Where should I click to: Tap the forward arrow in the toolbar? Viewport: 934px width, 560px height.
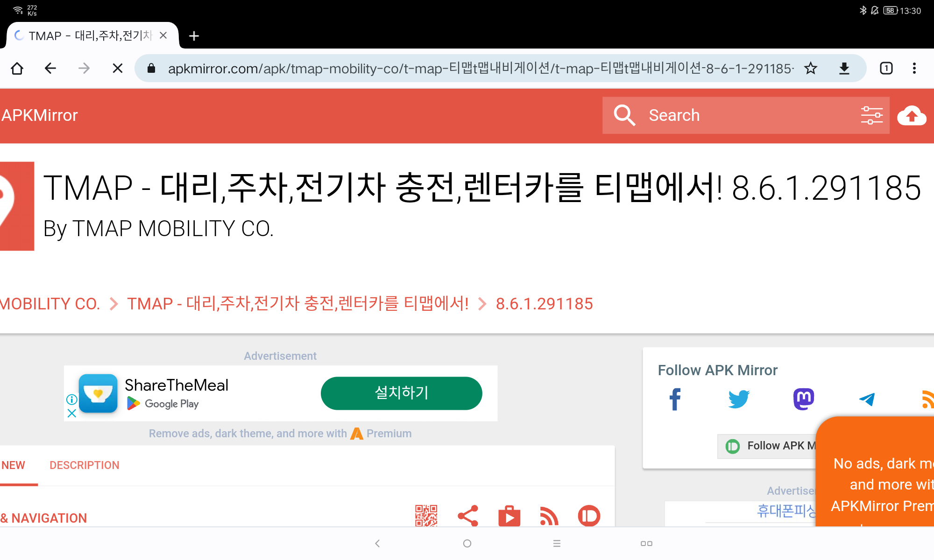coord(84,69)
